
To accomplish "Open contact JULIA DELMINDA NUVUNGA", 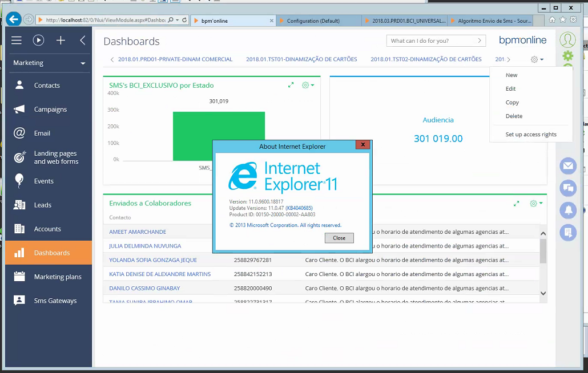I will click(145, 246).
